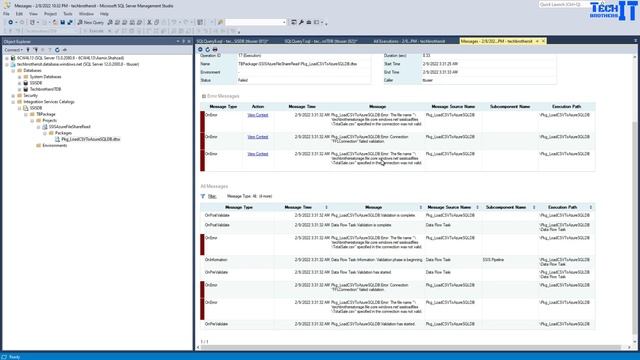Screen dimensions: 640x360
Task: Click the SSISDB database icon under Databases
Action: (26, 83)
